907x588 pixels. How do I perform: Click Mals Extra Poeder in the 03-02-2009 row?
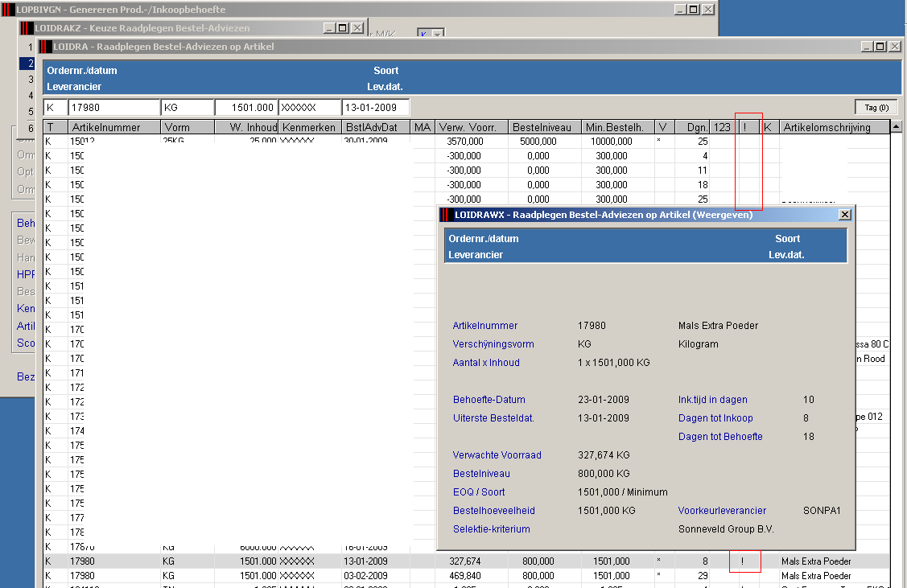(816, 576)
